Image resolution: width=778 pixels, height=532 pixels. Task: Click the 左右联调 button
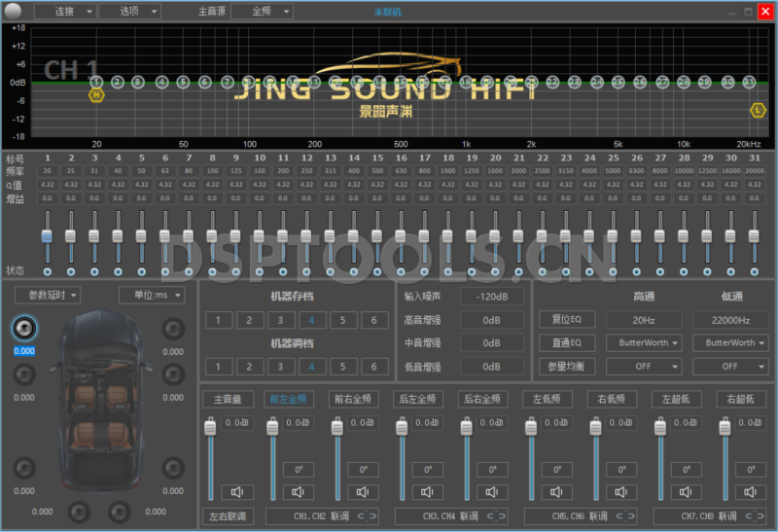[x=228, y=516]
